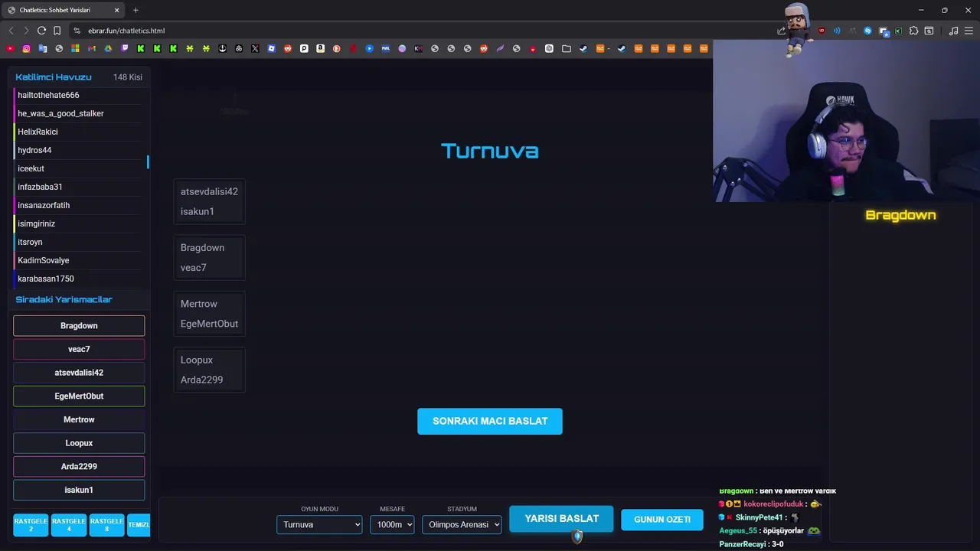Open the Mesafe dropdown showing 1000m
Viewport: 980px width, 551px height.
[x=392, y=524]
